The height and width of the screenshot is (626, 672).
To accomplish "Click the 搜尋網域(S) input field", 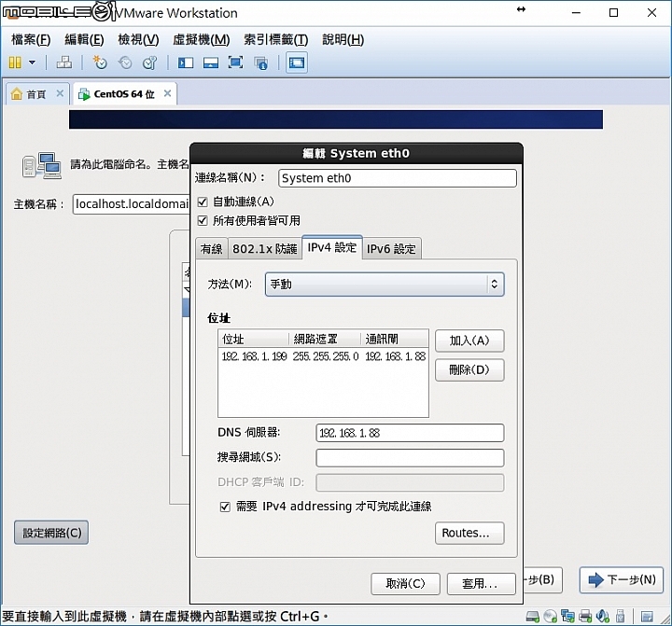I will click(410, 458).
